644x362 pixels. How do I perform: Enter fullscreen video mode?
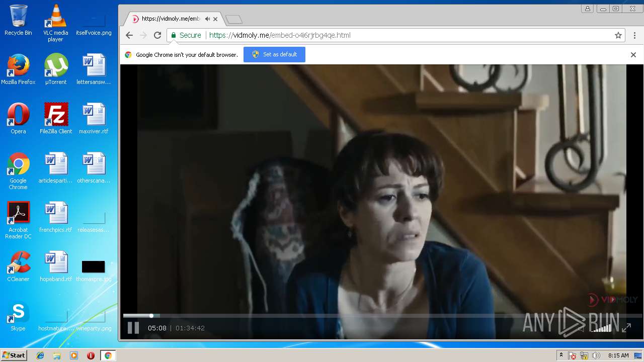pyautogui.click(x=626, y=328)
